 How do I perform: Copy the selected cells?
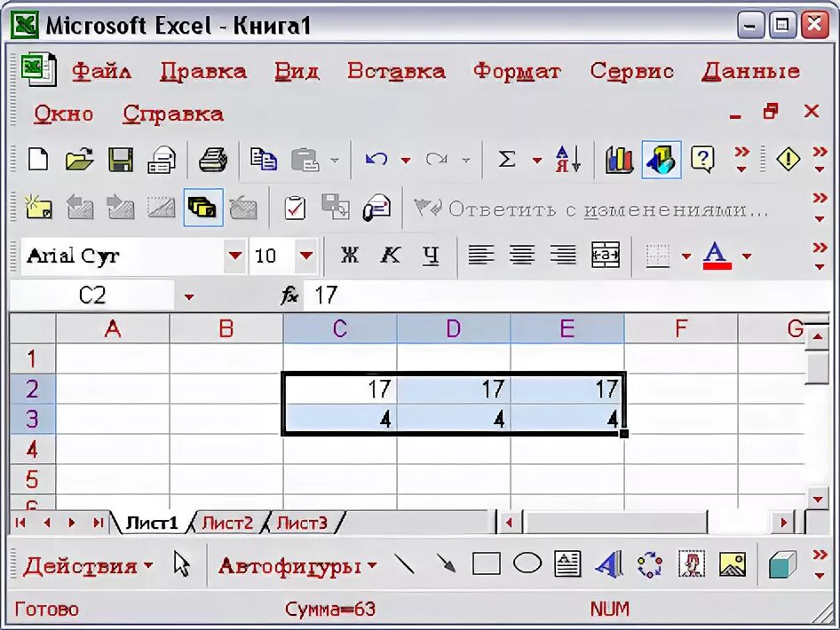pyautogui.click(x=264, y=160)
